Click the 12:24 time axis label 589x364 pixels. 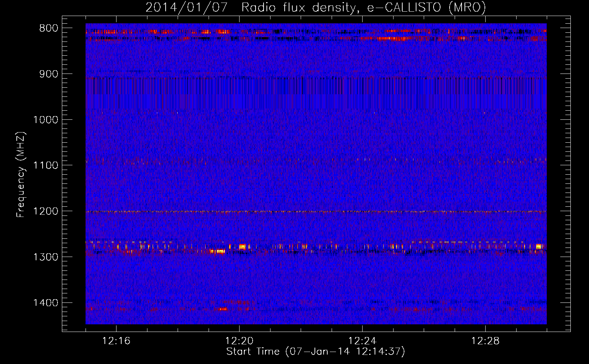[x=362, y=341]
